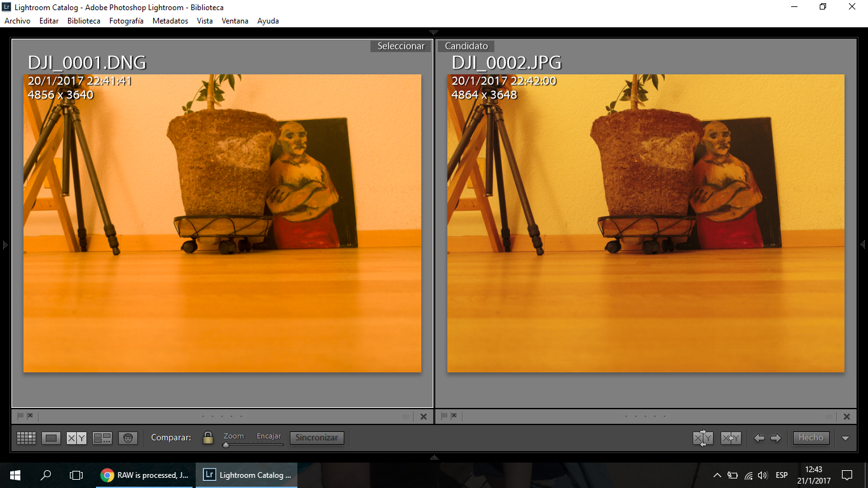Switch to the Chrome RAW is processed window
The height and width of the screenshot is (488, 868).
pyautogui.click(x=145, y=475)
